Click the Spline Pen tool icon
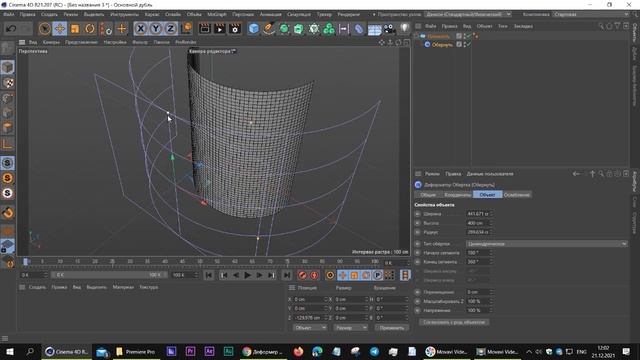 [x=269, y=29]
